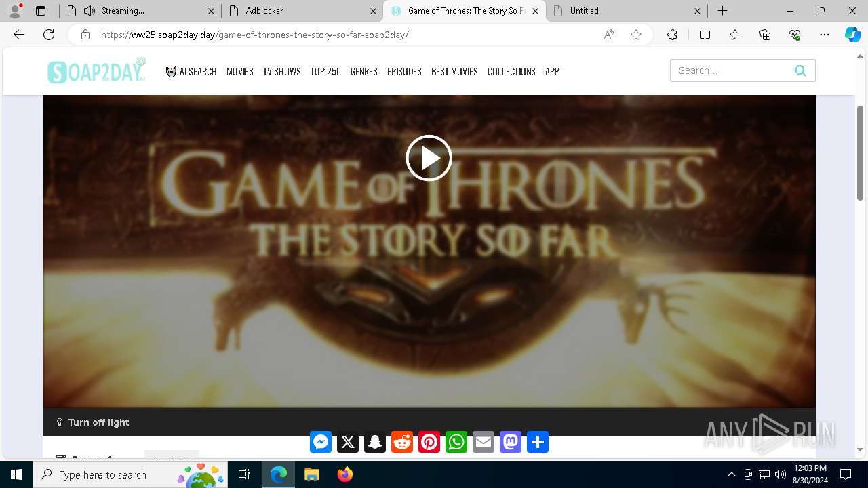Open File Explorer from taskbar

311,474
